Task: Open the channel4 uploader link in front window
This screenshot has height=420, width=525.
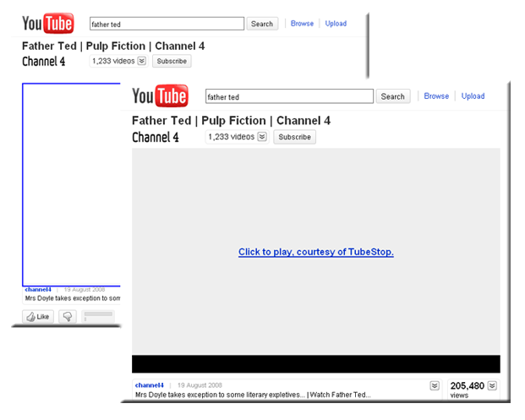Action: (x=150, y=385)
